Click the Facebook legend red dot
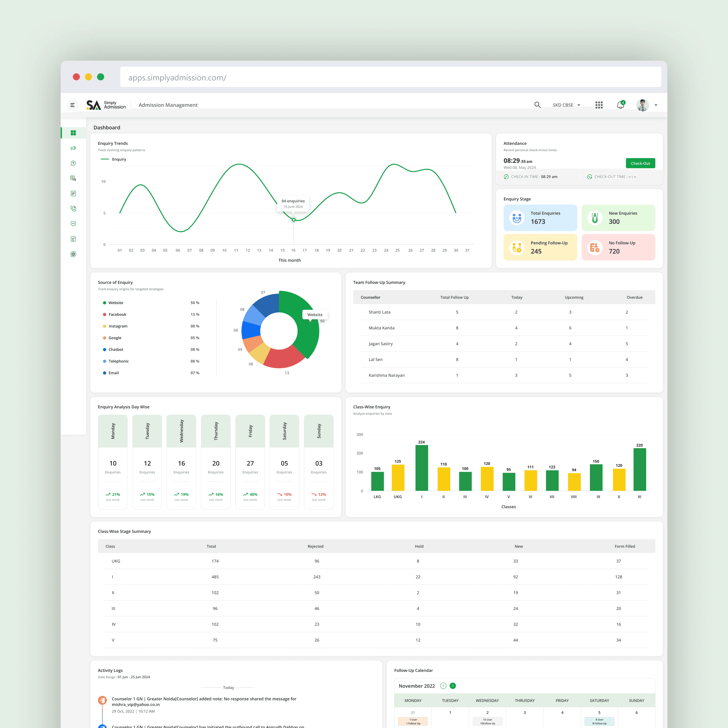 (104, 314)
